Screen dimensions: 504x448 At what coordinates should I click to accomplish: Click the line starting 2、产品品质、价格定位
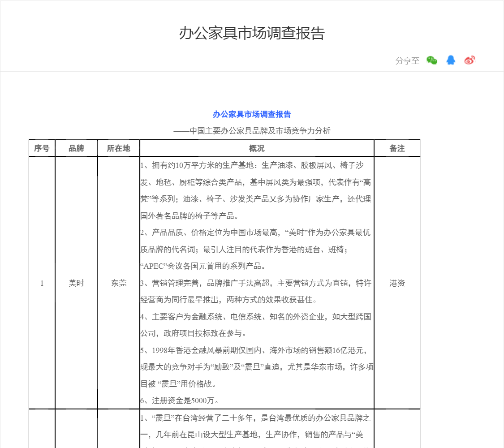click(x=255, y=233)
